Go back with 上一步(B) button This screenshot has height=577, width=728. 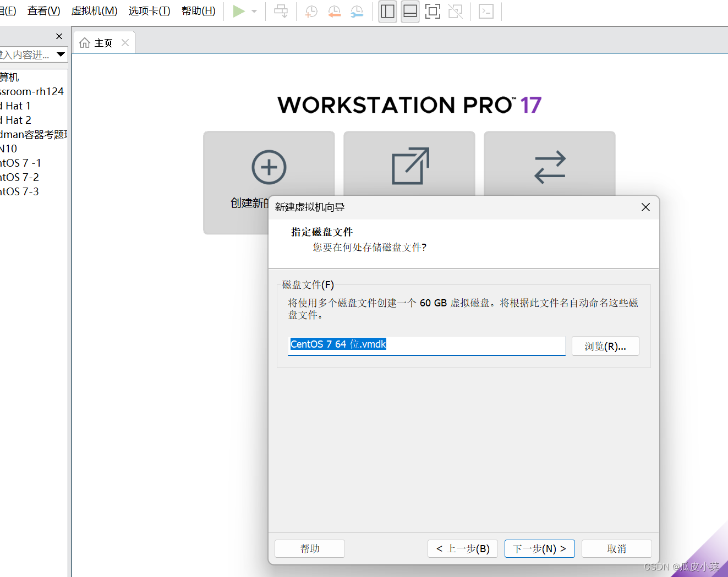463,548
